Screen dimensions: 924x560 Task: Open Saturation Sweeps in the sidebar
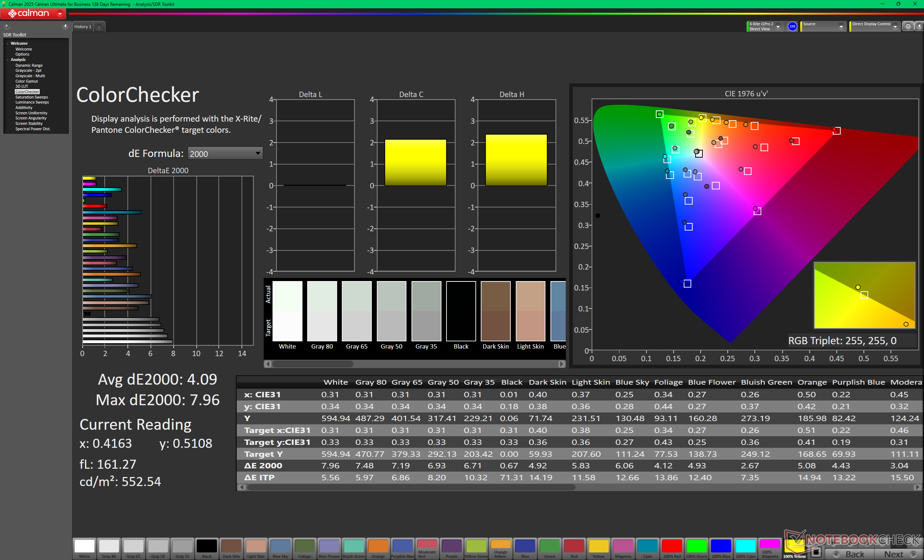pos(31,97)
